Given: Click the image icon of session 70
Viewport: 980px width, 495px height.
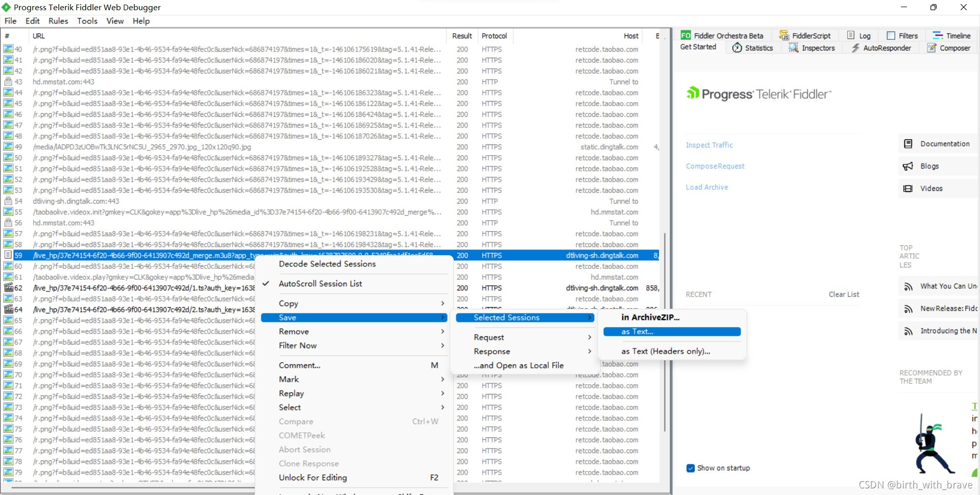Looking at the screenshot, I should (x=8, y=375).
